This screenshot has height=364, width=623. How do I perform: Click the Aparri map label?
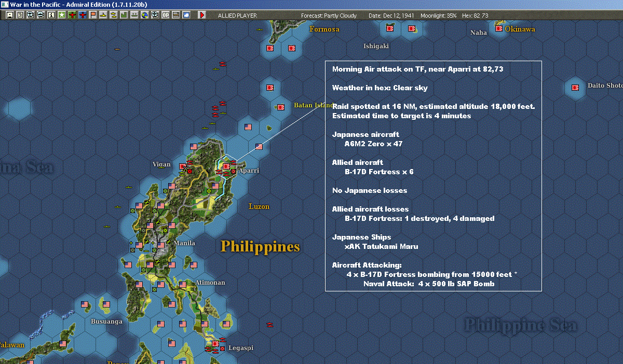(x=248, y=170)
